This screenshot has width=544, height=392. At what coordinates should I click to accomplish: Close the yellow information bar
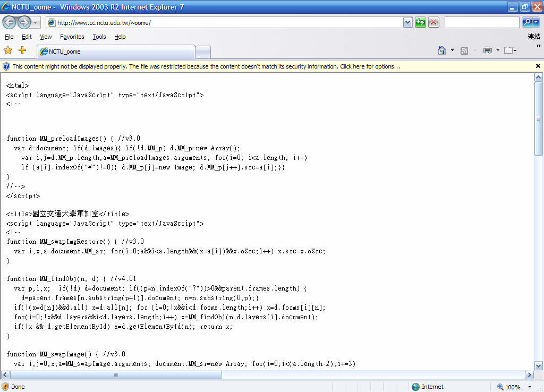[x=538, y=66]
